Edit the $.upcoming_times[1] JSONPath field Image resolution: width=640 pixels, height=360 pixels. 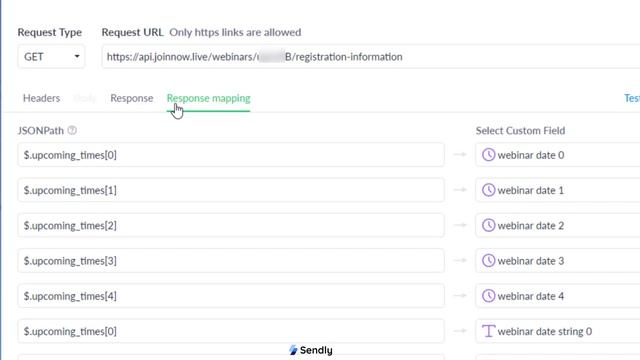(231, 190)
